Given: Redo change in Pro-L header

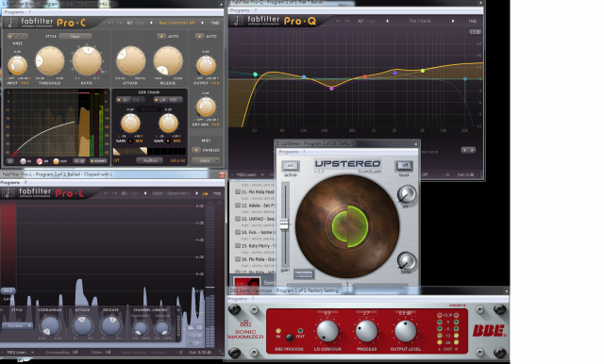Looking at the screenshot, I should pyautogui.click(x=115, y=193).
